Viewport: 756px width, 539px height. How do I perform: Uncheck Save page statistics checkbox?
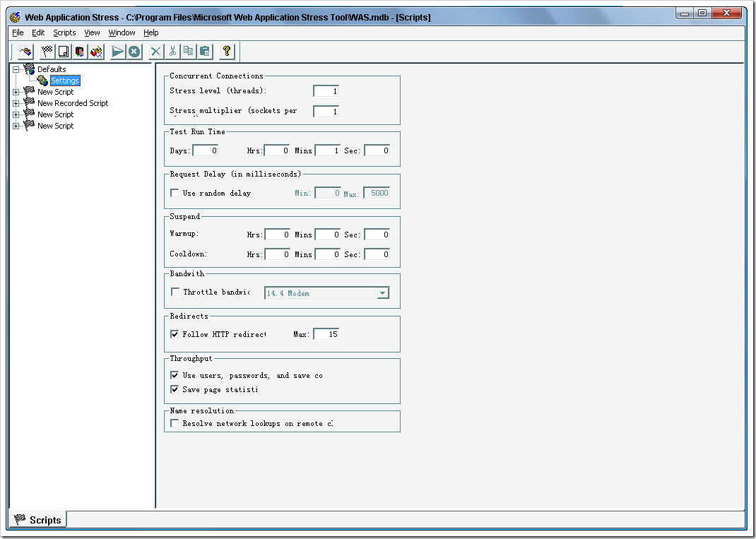(175, 389)
